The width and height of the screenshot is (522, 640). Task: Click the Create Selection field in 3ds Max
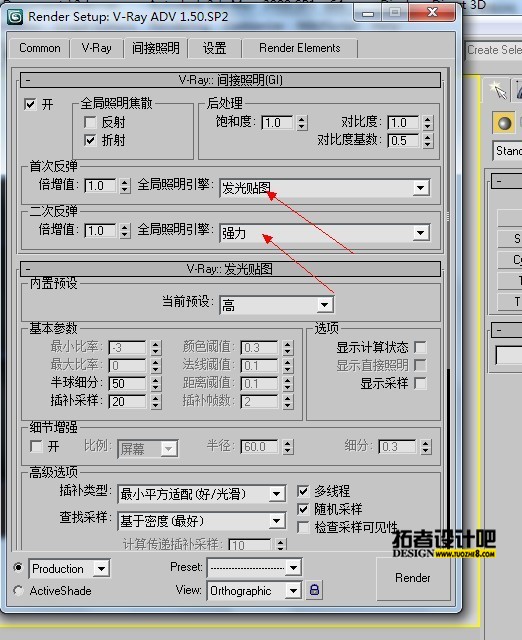coord(493,50)
